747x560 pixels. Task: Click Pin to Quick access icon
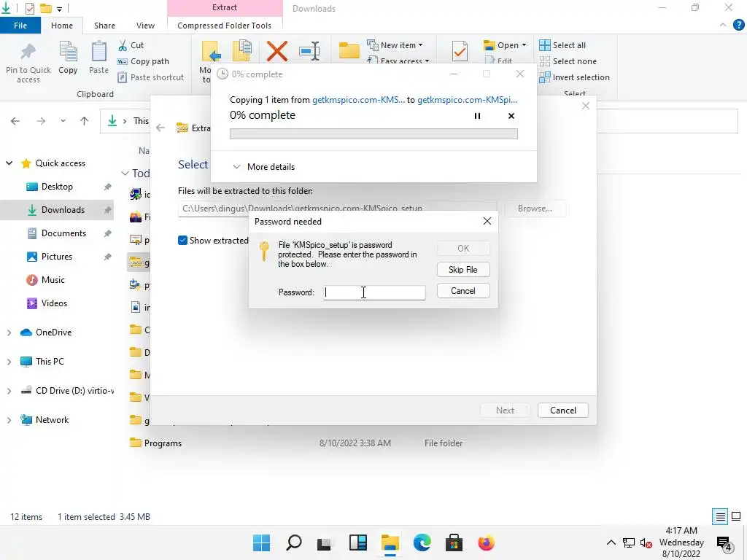click(28, 63)
